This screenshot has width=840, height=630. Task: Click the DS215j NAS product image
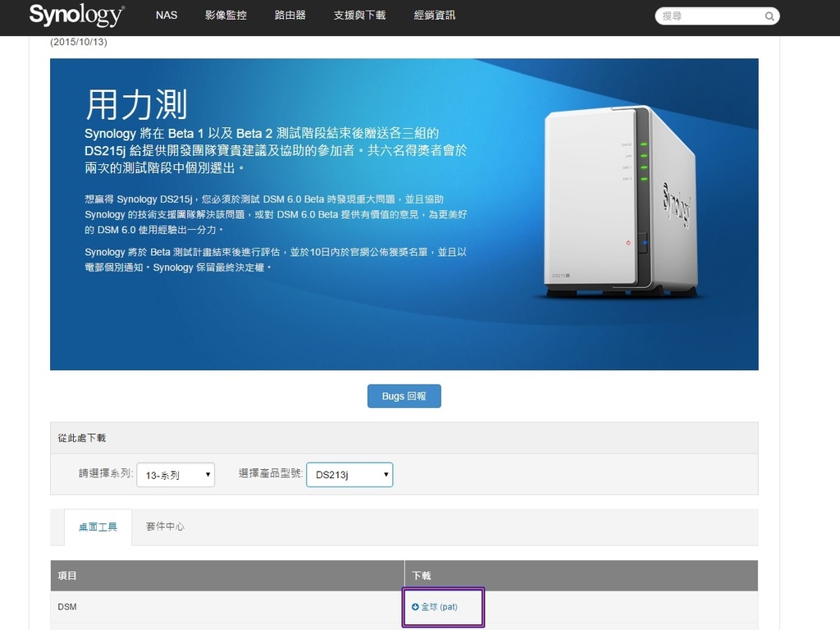pyautogui.click(x=620, y=202)
